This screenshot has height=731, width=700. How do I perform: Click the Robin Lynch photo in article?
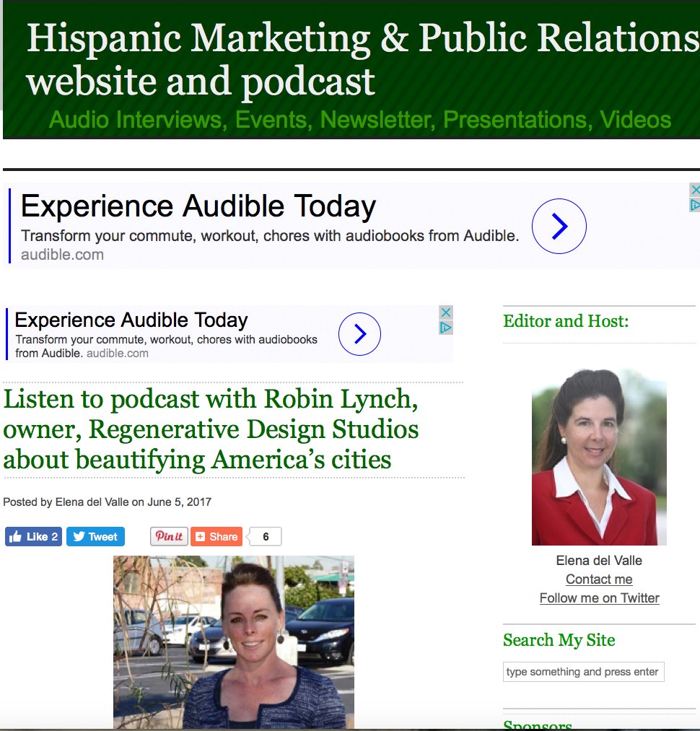coord(234,642)
